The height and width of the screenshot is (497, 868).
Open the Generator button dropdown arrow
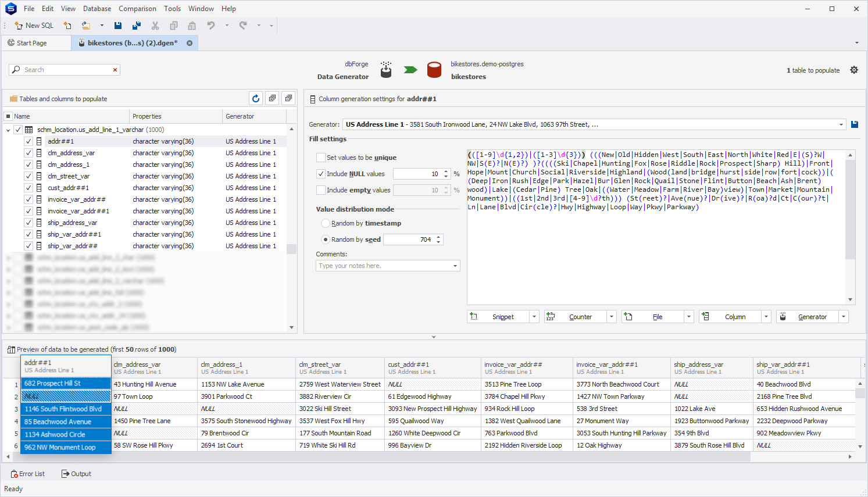coord(844,317)
